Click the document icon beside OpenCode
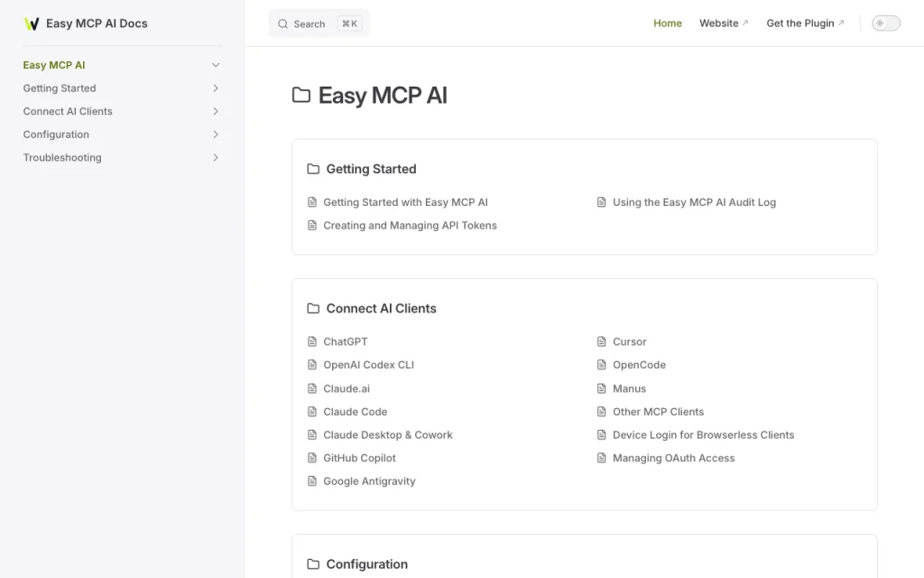This screenshot has height=578, width=924. [602, 365]
